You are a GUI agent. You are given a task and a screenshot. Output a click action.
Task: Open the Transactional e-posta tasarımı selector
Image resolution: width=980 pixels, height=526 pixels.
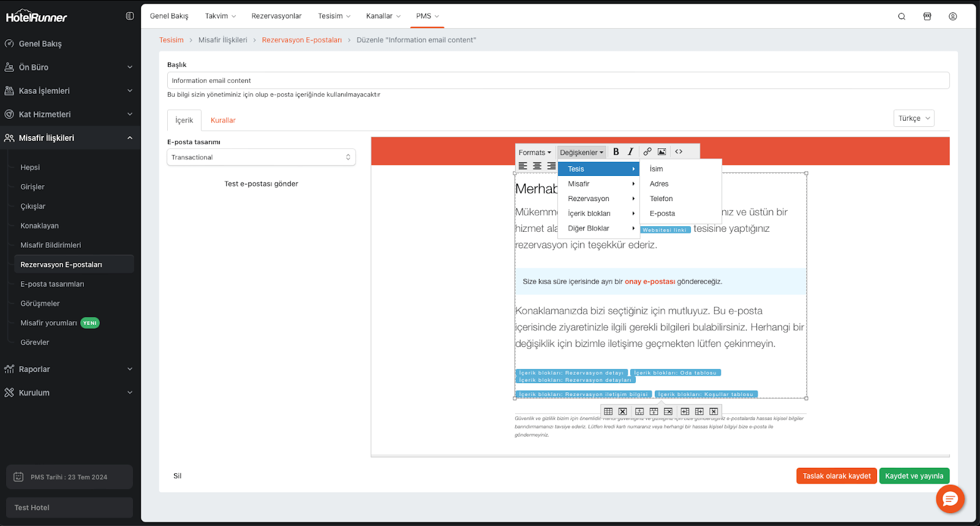[x=261, y=158]
